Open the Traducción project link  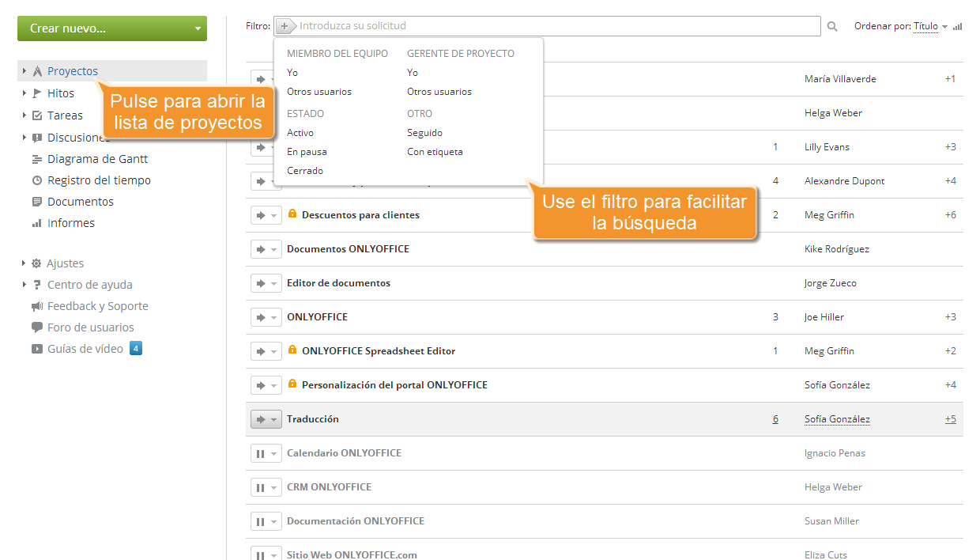313,419
